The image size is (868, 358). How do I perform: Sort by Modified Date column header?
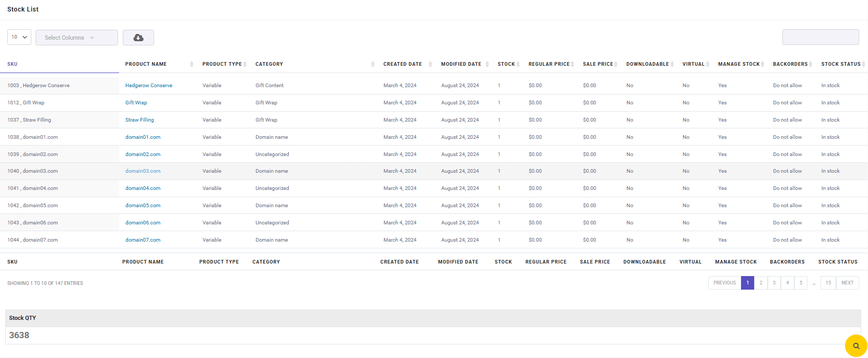tap(461, 64)
